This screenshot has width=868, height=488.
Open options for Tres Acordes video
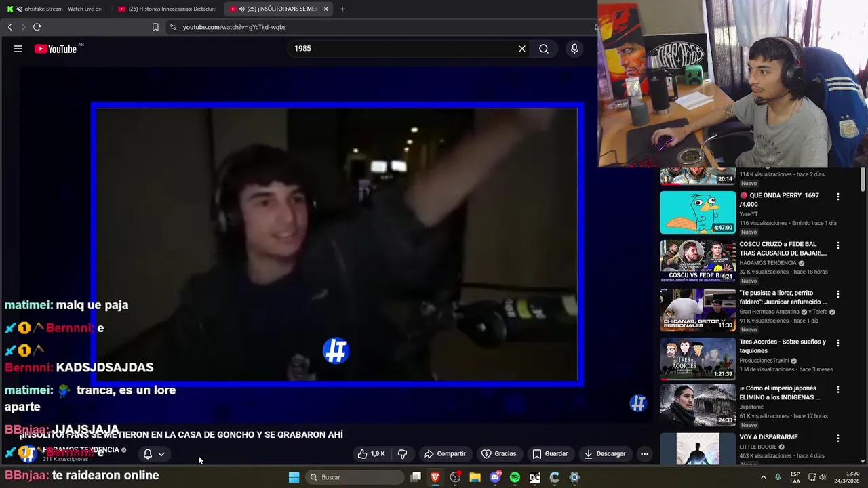838,344
